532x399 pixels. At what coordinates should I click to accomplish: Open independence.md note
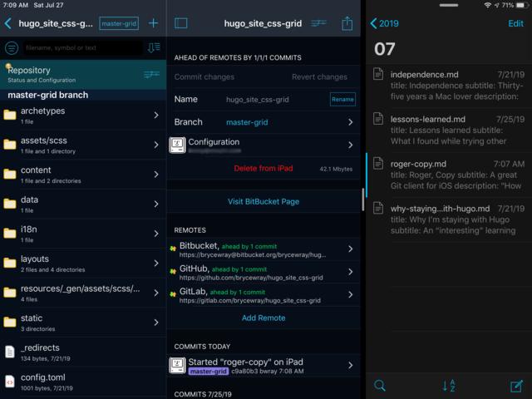(449, 86)
